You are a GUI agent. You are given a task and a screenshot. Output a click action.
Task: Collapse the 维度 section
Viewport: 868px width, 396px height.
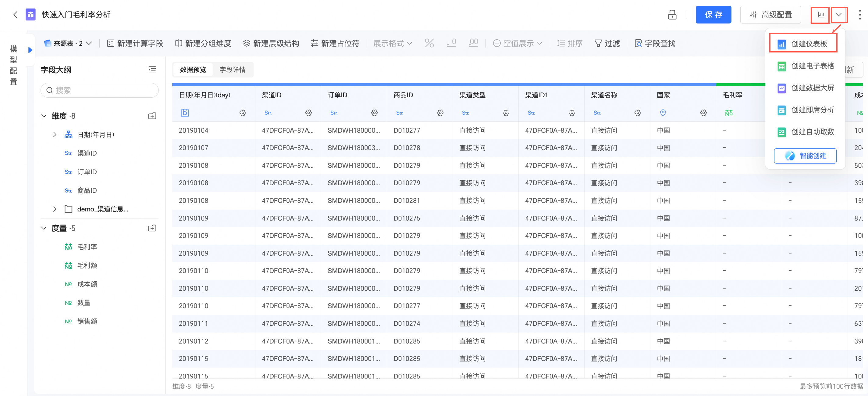coord(44,116)
